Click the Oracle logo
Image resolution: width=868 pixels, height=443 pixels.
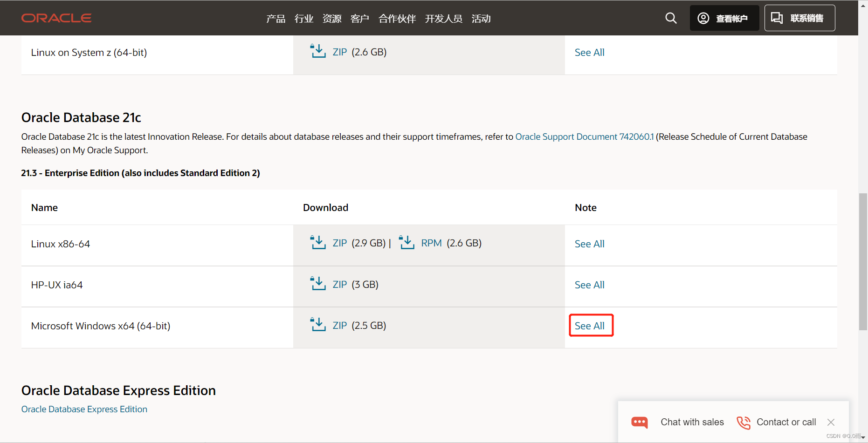(x=56, y=18)
